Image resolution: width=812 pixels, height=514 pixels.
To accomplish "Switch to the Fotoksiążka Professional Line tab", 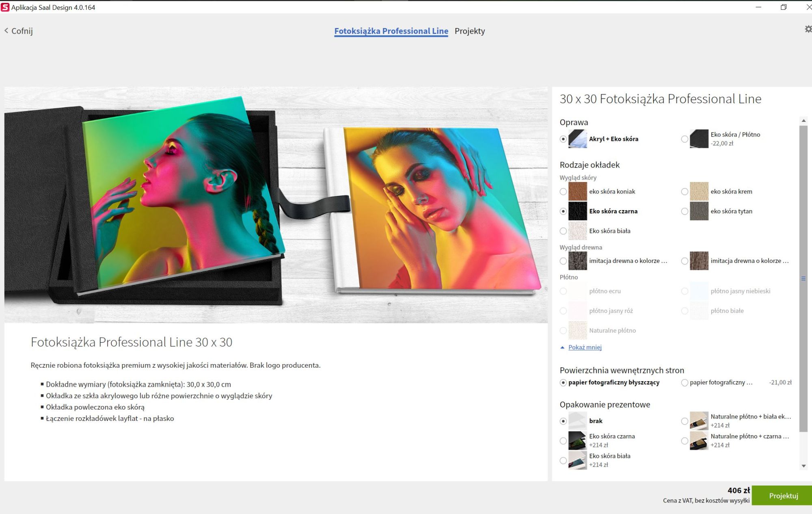I will (391, 31).
